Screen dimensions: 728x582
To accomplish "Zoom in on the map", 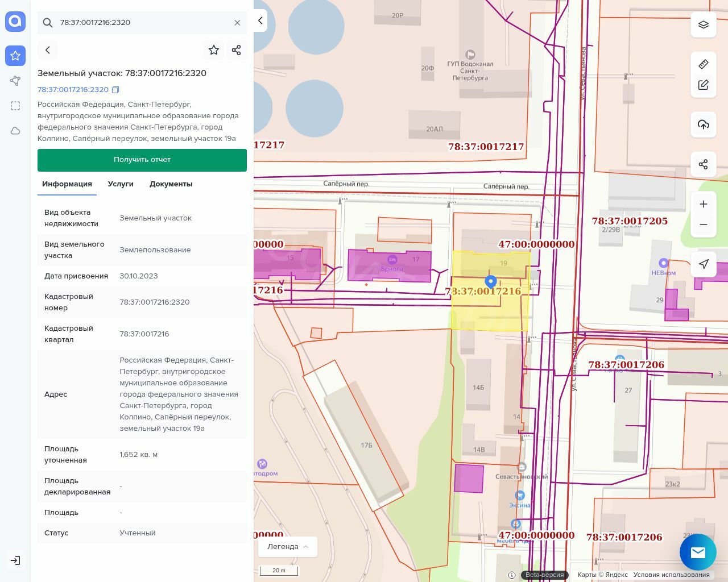I will [704, 204].
